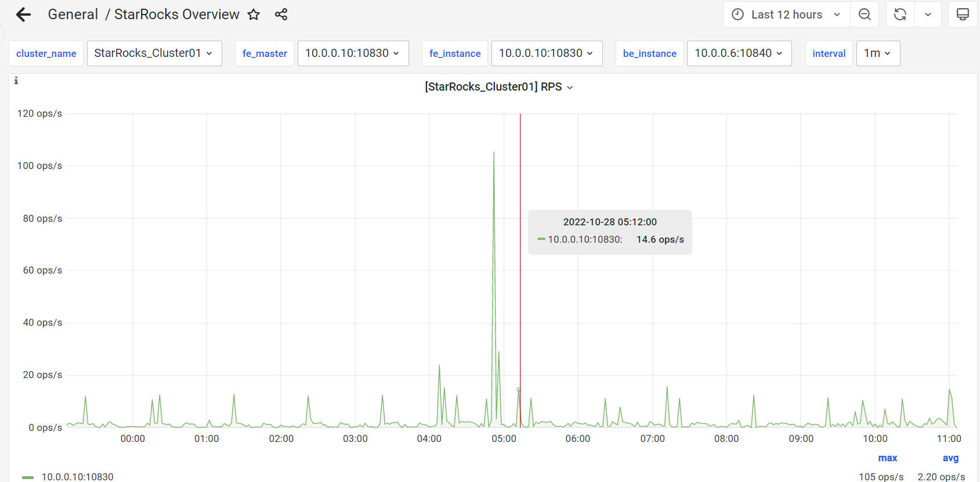Sort legend by avg column
The height and width of the screenshot is (482, 980).
950,458
